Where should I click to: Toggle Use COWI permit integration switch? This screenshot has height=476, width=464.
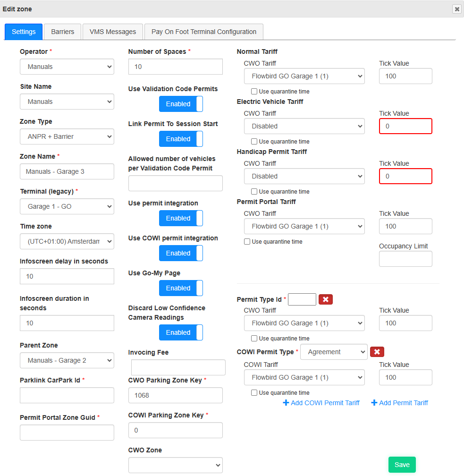(x=181, y=253)
